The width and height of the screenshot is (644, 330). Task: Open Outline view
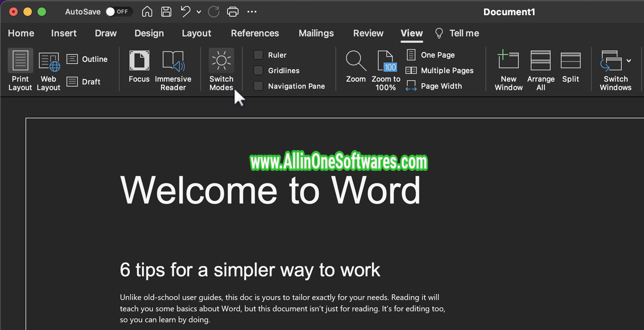coord(87,59)
